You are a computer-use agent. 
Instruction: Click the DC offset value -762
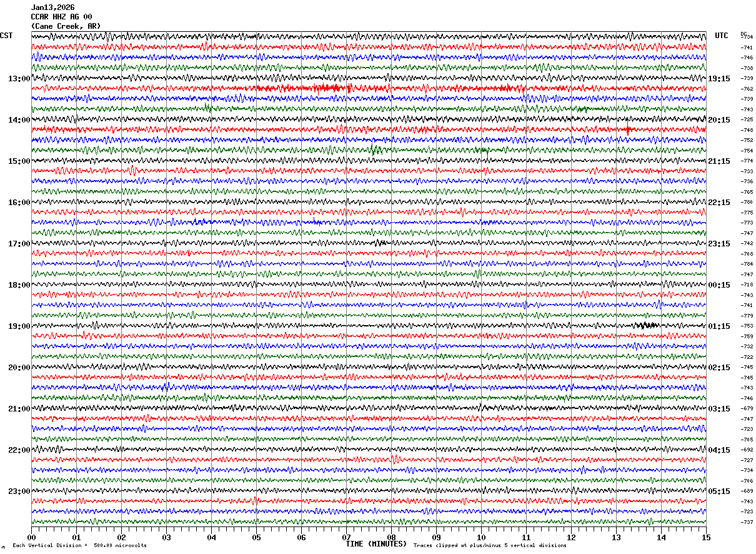click(747, 89)
